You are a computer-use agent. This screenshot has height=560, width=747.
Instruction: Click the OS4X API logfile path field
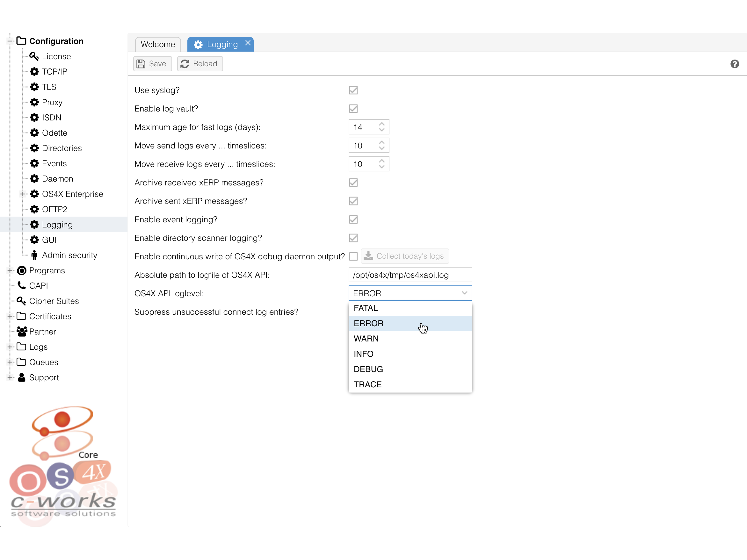pos(410,275)
